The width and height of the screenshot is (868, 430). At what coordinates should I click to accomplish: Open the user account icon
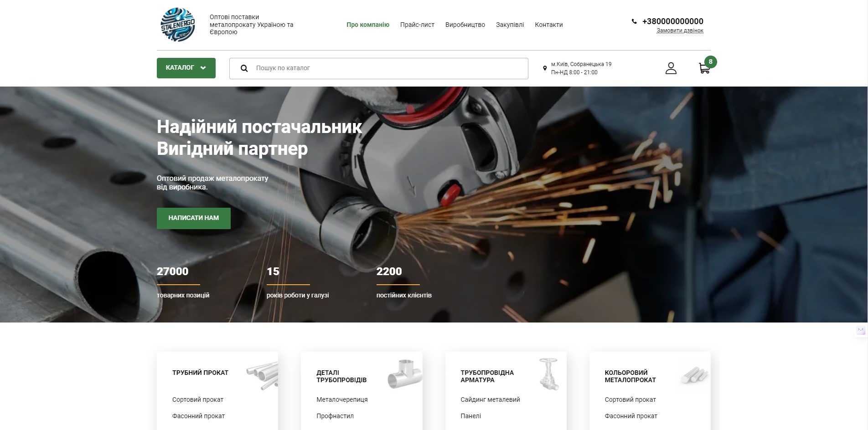pyautogui.click(x=671, y=68)
